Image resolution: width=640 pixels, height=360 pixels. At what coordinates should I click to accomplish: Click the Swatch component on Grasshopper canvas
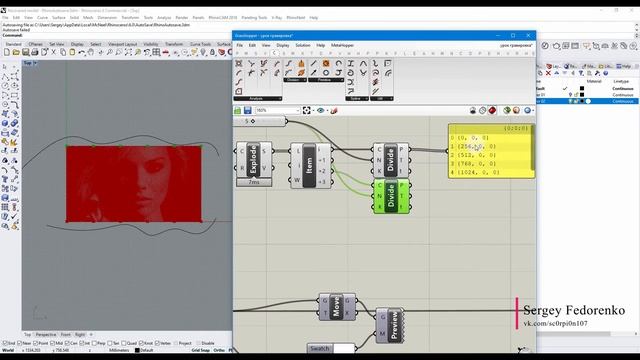[331, 348]
